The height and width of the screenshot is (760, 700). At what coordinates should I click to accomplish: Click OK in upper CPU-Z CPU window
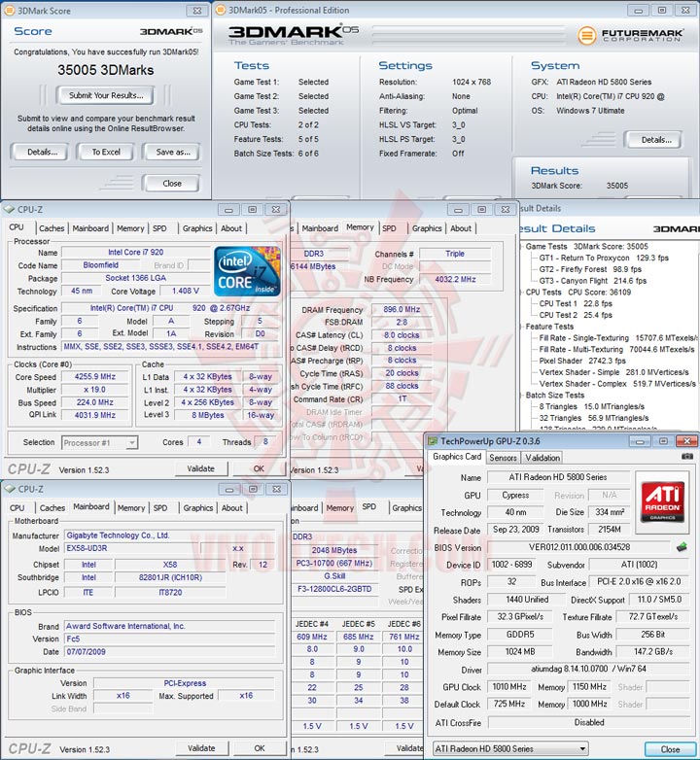click(259, 468)
